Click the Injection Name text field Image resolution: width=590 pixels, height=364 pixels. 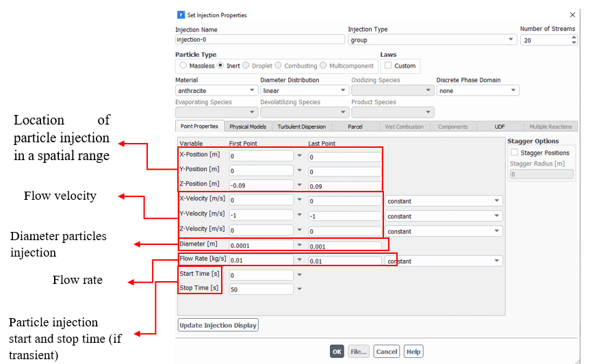tap(259, 40)
